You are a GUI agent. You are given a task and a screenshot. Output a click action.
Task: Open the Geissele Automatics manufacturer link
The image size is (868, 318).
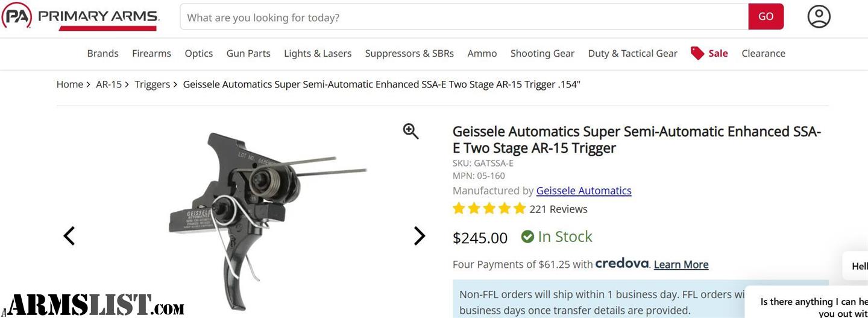tap(583, 191)
